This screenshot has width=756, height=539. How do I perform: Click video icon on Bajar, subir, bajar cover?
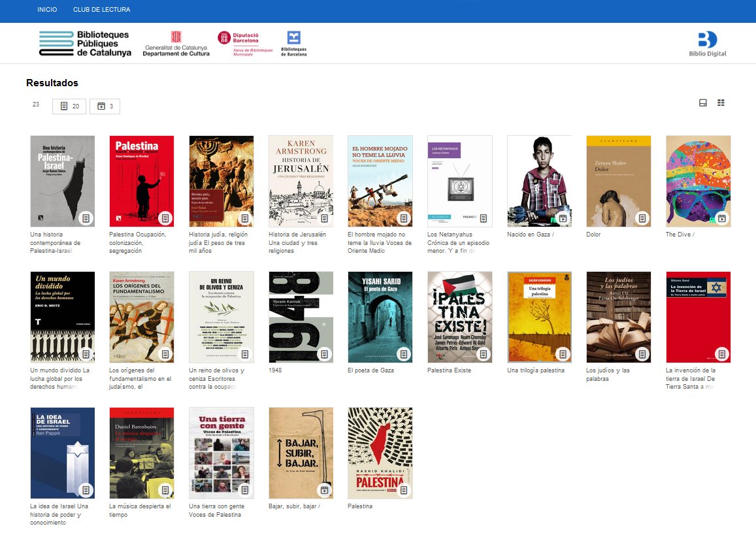(325, 490)
